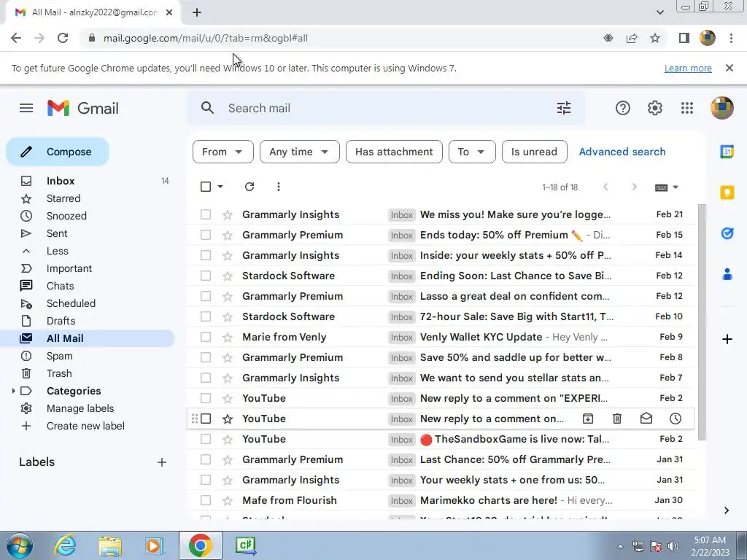Open the Starred folder
Screen dimensions: 747x560
click(63, 198)
